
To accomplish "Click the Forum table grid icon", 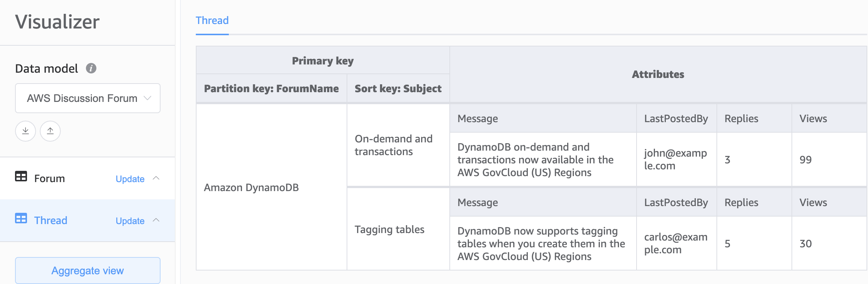I will tap(21, 176).
